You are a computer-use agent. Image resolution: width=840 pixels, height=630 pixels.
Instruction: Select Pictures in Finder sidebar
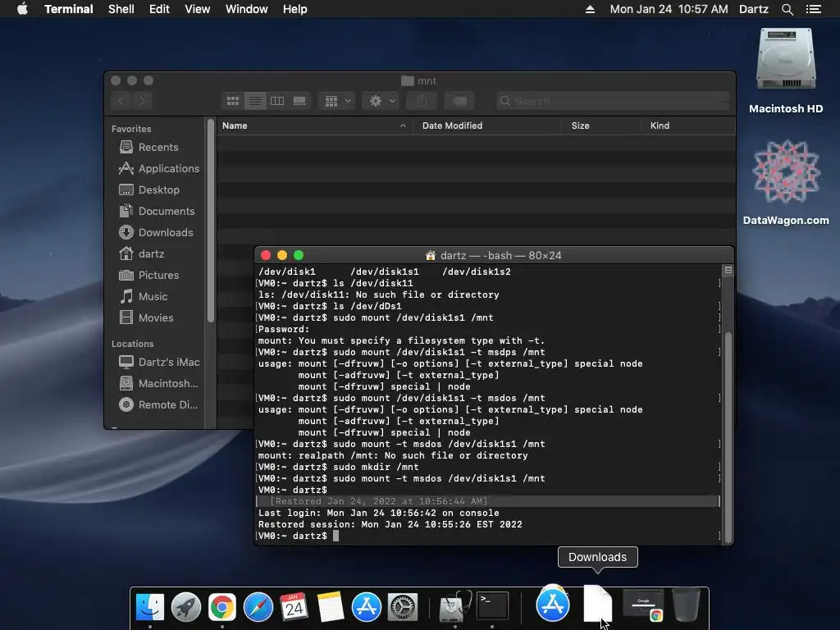pyautogui.click(x=158, y=275)
